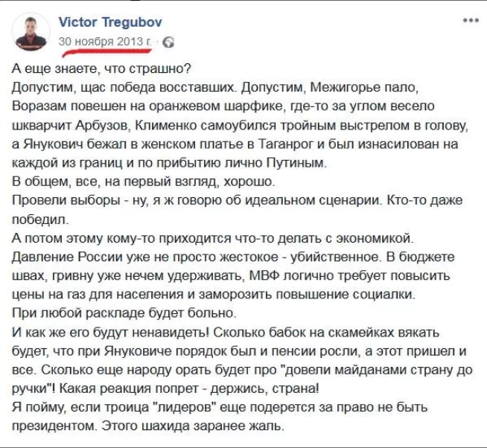Open the Victor Tregubov author name link
The width and height of the screenshot is (487, 448).
pos(110,22)
